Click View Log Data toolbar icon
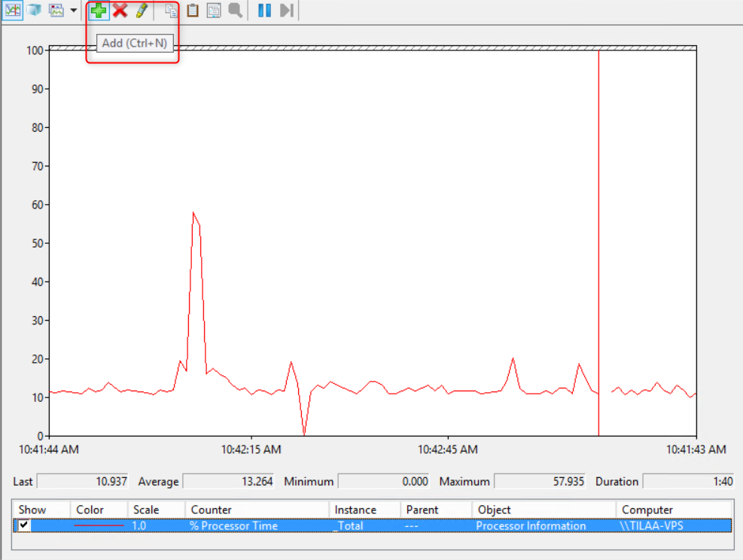This screenshot has width=743, height=560. click(x=34, y=11)
